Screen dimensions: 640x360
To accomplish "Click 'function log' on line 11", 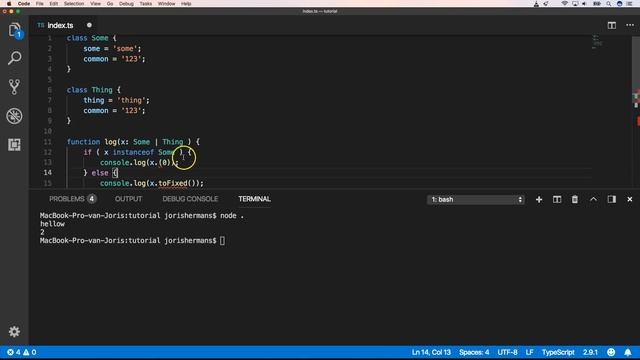I will 92,142.
